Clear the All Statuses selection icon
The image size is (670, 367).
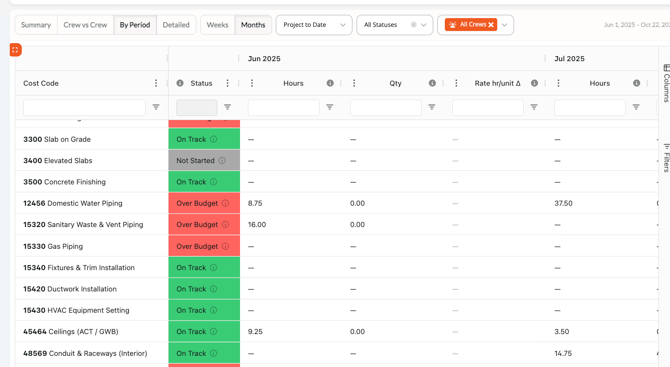tap(413, 25)
